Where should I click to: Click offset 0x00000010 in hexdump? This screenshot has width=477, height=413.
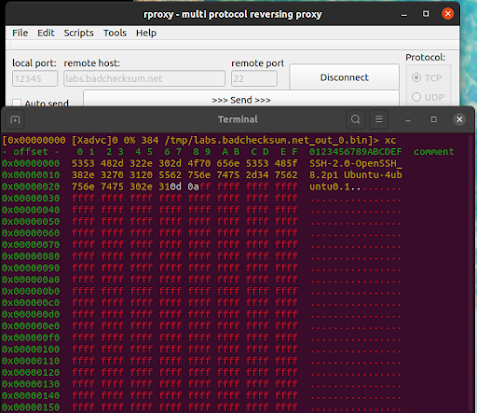(x=31, y=175)
